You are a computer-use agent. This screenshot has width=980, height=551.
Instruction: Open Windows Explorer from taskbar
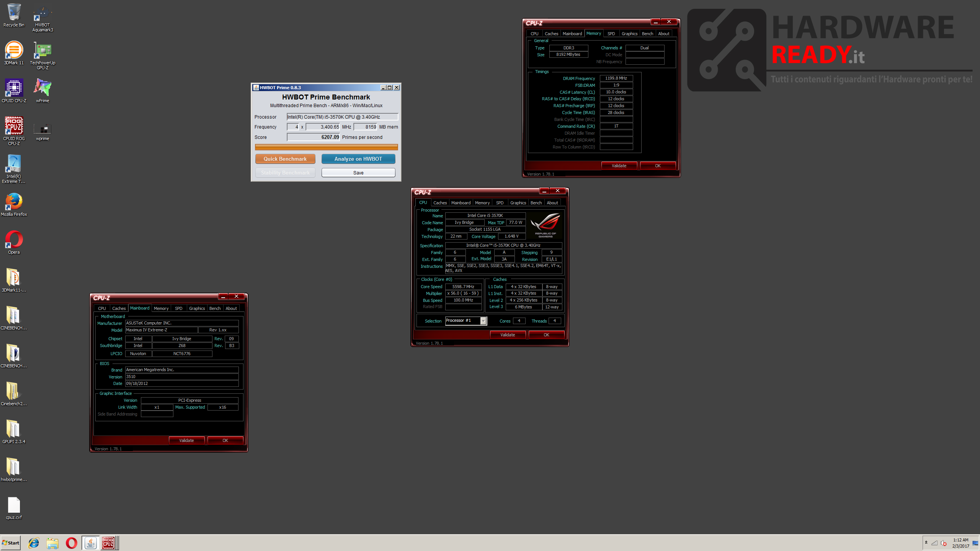point(52,543)
